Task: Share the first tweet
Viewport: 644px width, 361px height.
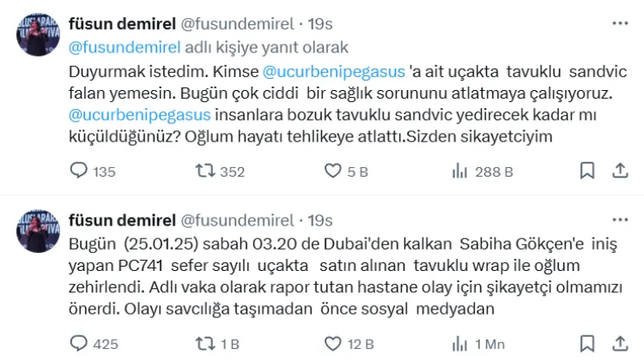Action: point(619,171)
